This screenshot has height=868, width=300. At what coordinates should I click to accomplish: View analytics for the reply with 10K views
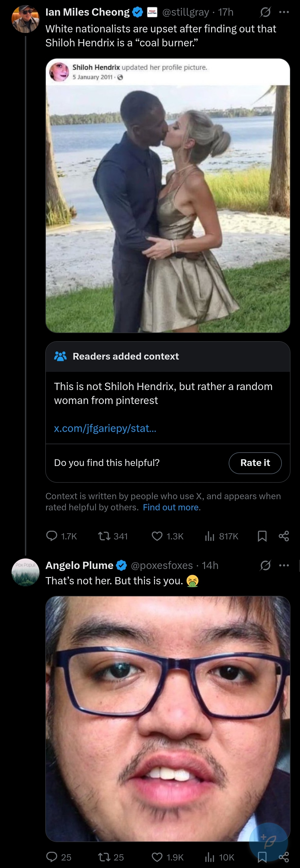210,857
